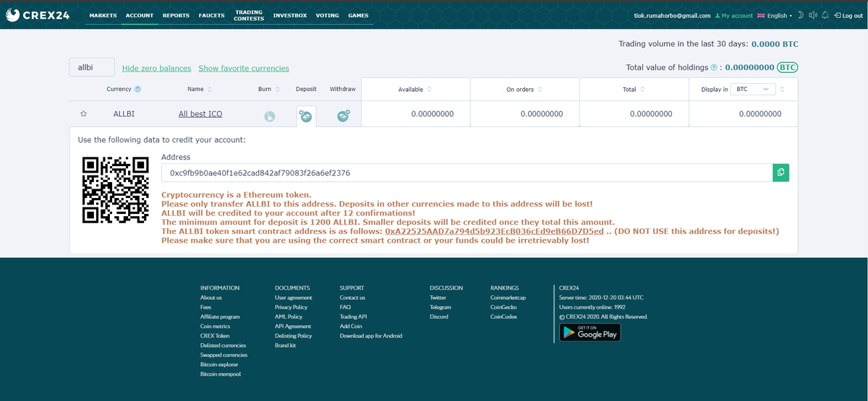
Task: Open CREX Token footer link
Action: (215, 336)
